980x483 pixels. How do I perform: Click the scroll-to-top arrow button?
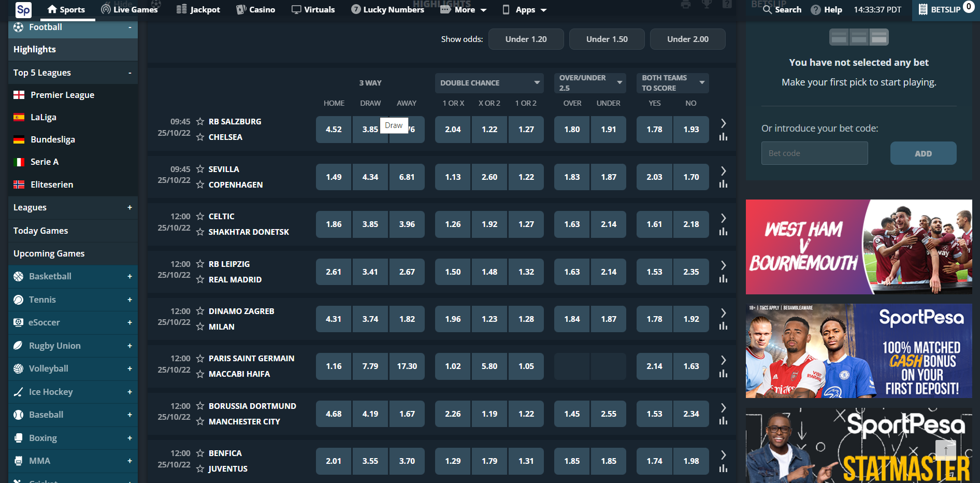945,450
